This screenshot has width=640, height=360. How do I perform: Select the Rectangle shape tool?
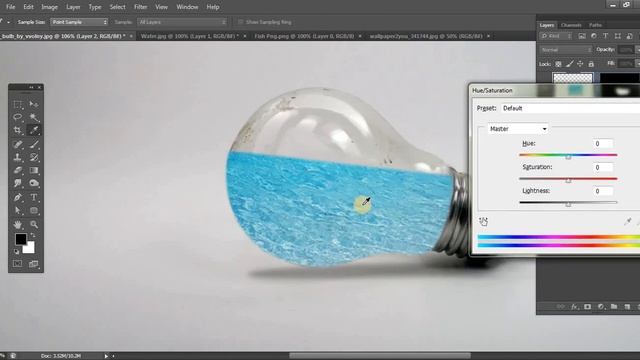[34, 211]
